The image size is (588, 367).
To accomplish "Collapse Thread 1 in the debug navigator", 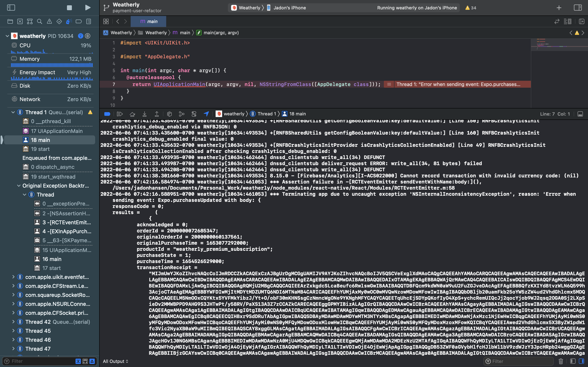I will pos(13,112).
